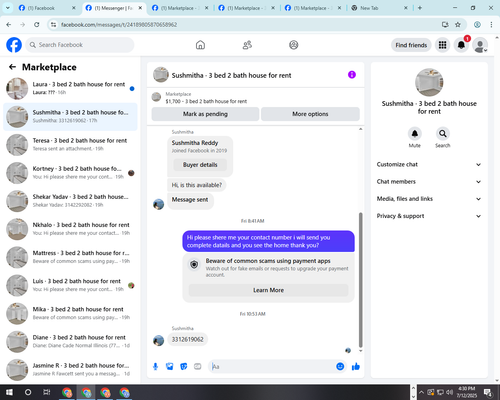This screenshot has height=400, width=500.
Task: Click the install app icon in address bar
Action: 445,25
